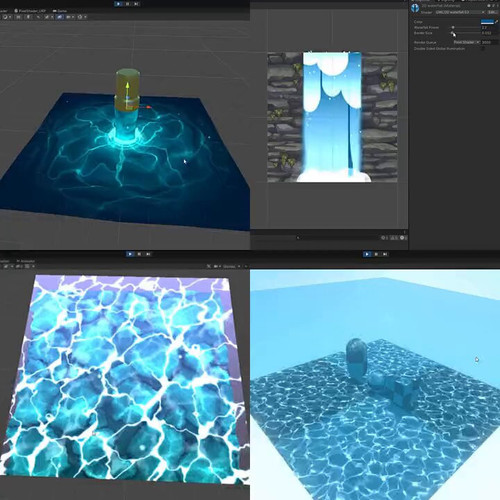The height and width of the screenshot is (500, 500).
Task: Click Pause button in bottom-right Unity editor
Action: click(376, 254)
